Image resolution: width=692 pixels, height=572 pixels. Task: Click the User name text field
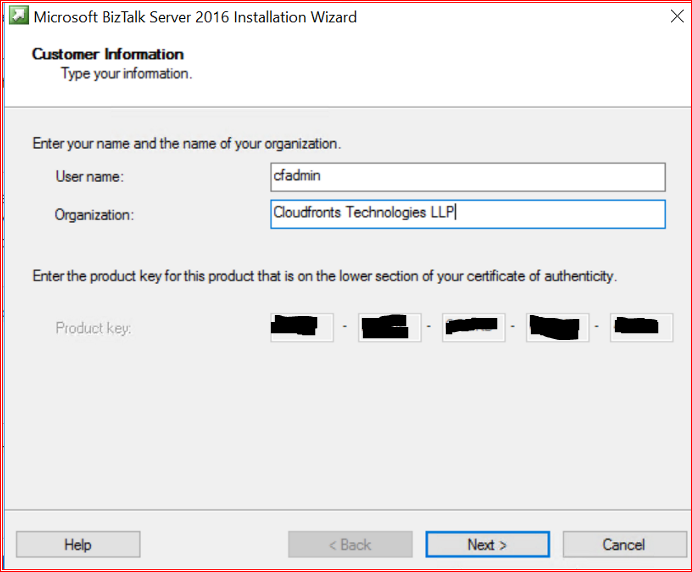click(467, 177)
